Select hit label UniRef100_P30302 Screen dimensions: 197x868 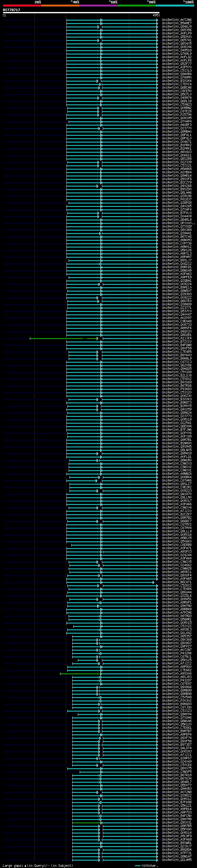coord(177,701)
